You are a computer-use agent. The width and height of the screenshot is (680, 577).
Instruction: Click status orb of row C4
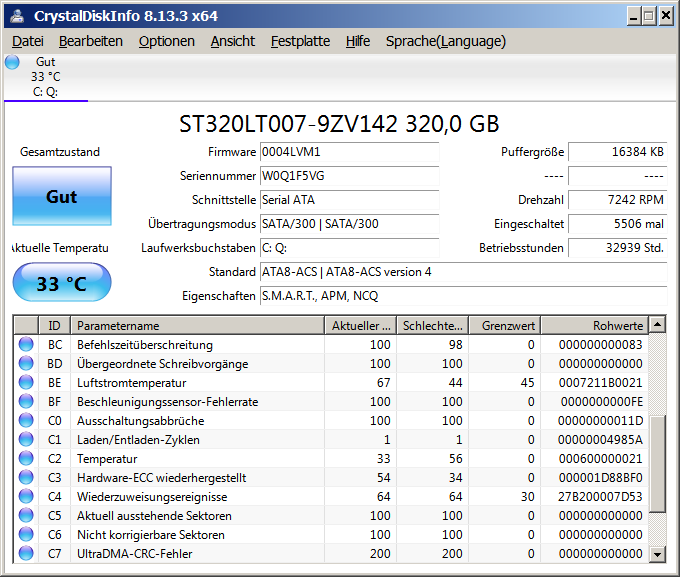26,496
